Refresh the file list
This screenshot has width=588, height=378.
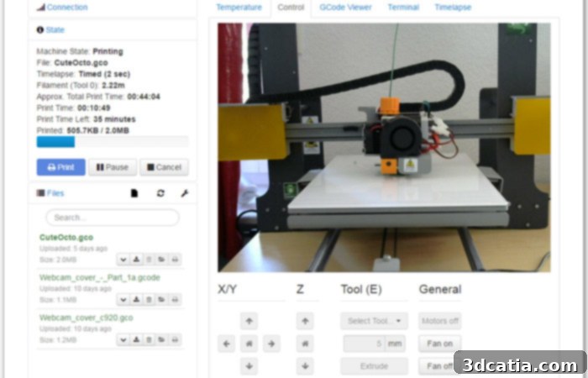pyautogui.click(x=160, y=193)
